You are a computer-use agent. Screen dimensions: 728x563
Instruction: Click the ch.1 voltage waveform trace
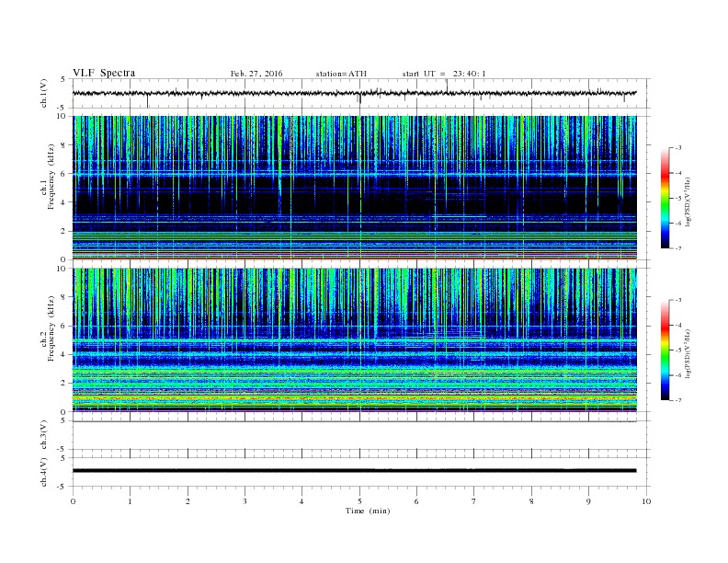(x=354, y=93)
